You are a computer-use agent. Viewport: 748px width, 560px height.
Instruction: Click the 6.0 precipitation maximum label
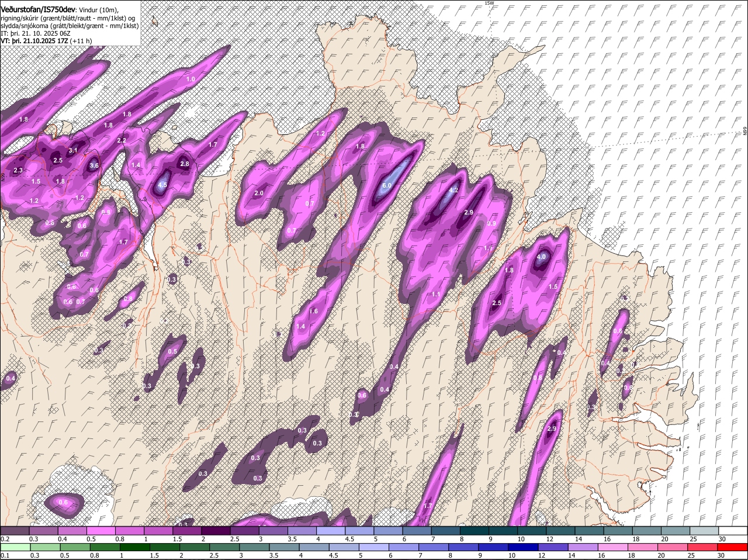pos(386,186)
